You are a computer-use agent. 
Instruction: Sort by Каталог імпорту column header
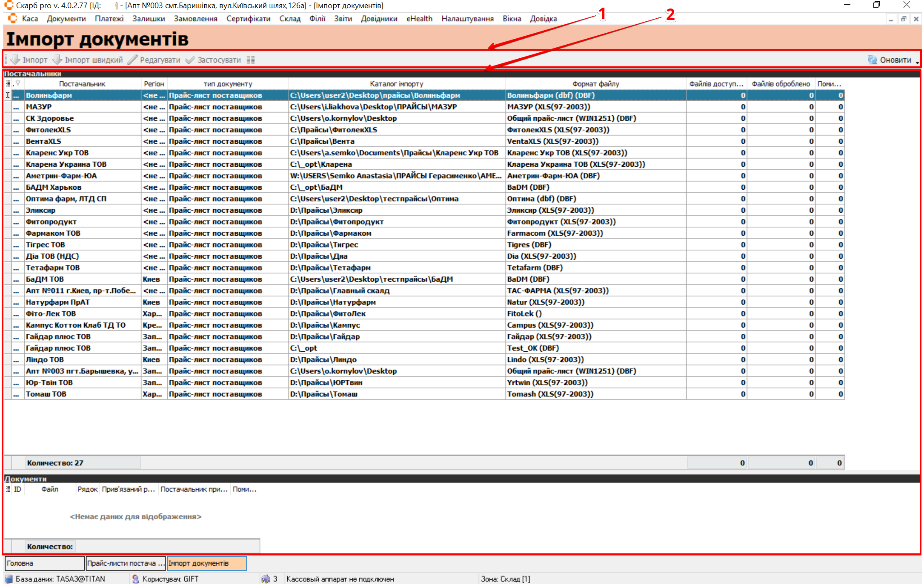pos(396,84)
